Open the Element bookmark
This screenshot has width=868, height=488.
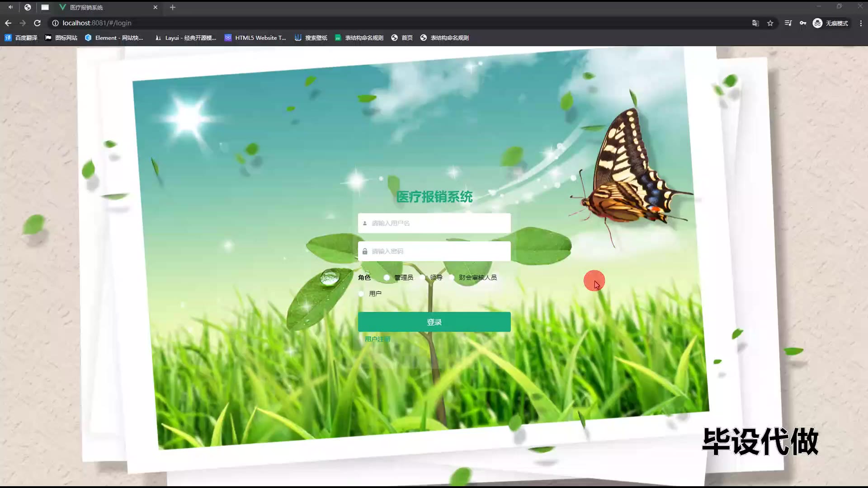(x=114, y=38)
